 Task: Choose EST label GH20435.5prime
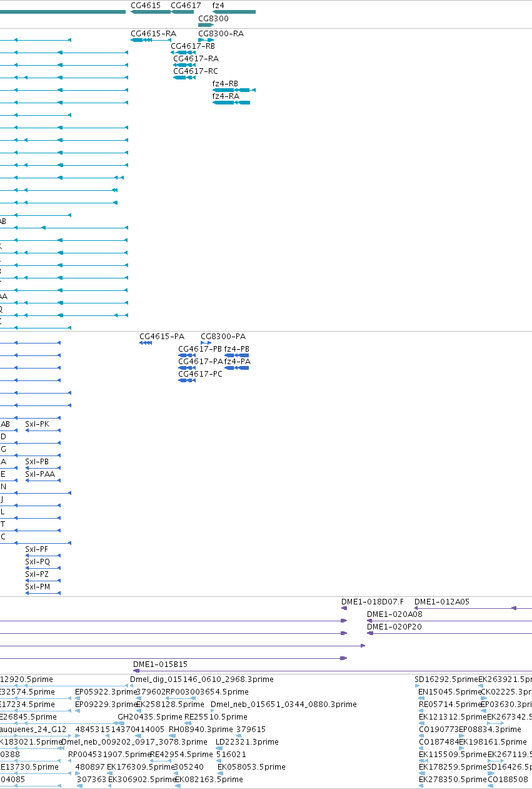click(x=150, y=717)
